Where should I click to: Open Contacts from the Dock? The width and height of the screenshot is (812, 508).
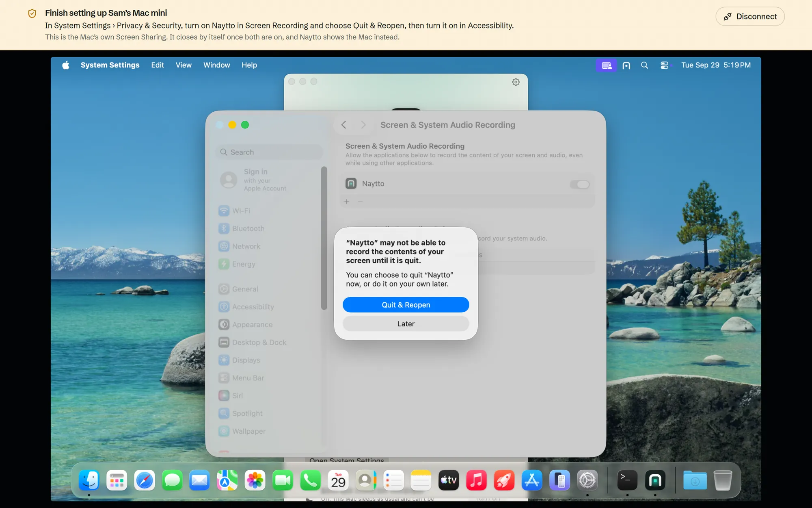[366, 481]
